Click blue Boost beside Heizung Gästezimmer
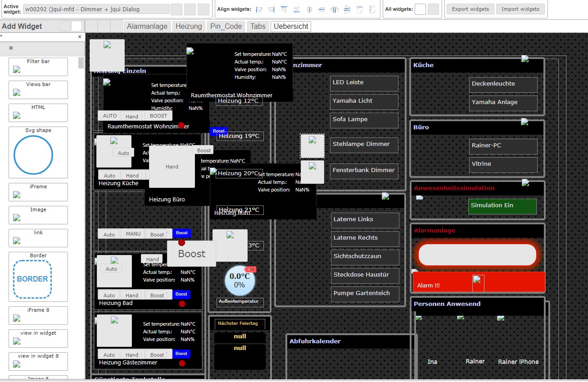 (181, 354)
